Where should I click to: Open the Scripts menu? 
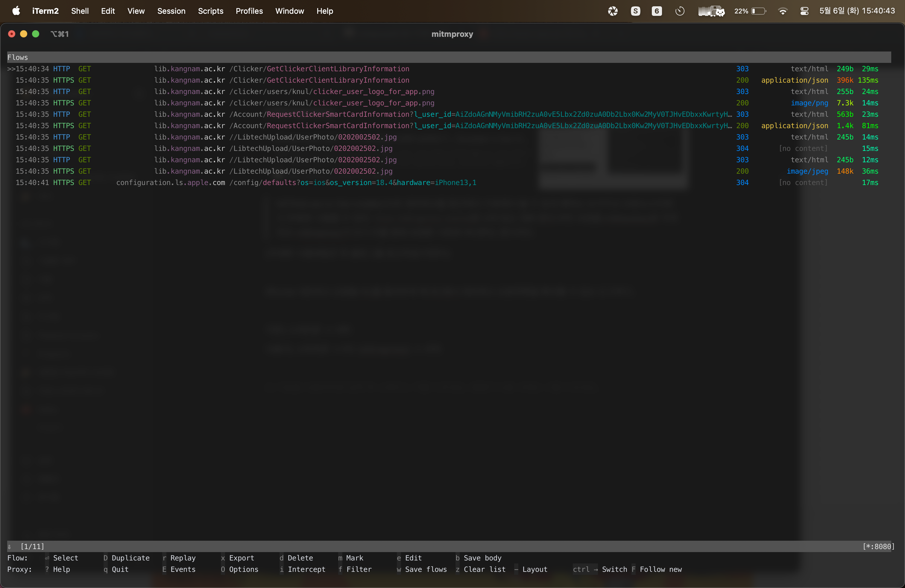pos(210,11)
